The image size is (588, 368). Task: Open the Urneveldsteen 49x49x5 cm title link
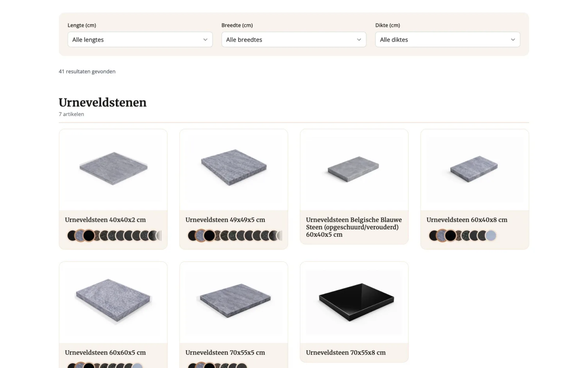(225, 220)
